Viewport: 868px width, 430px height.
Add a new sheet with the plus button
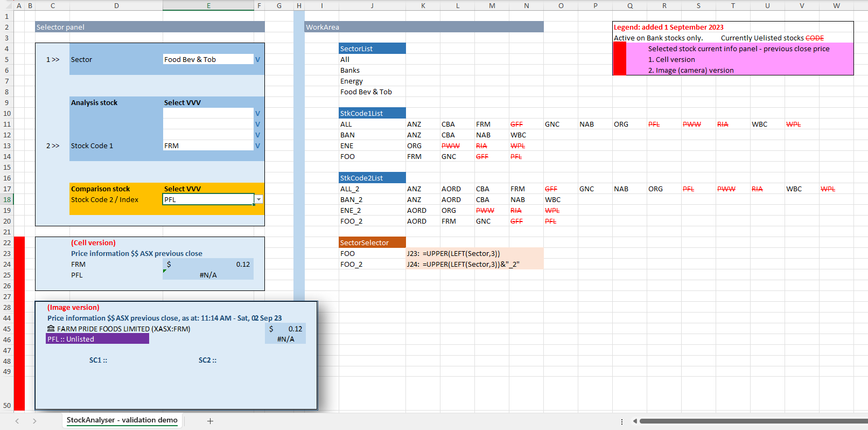point(210,421)
